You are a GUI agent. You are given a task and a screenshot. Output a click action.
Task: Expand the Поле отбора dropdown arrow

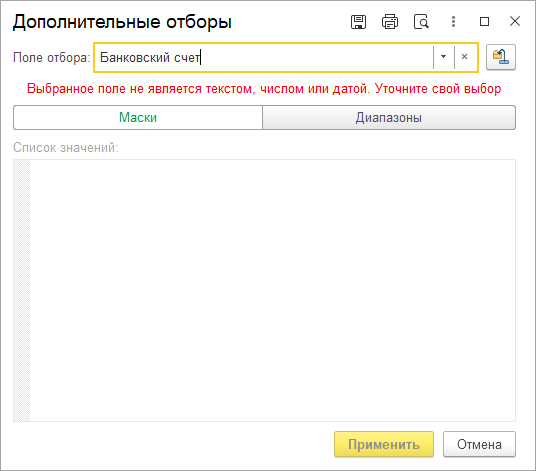pyautogui.click(x=443, y=57)
